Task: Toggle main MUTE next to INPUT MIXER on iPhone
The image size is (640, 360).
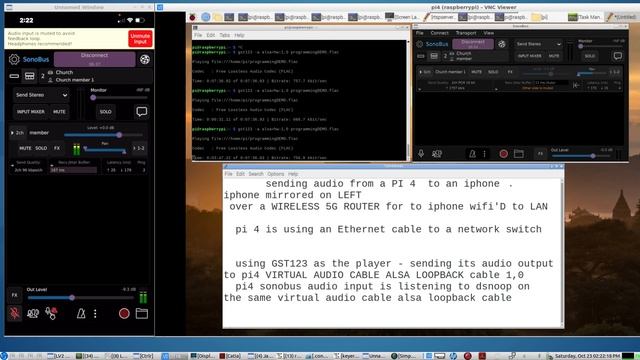Action: click(x=59, y=111)
